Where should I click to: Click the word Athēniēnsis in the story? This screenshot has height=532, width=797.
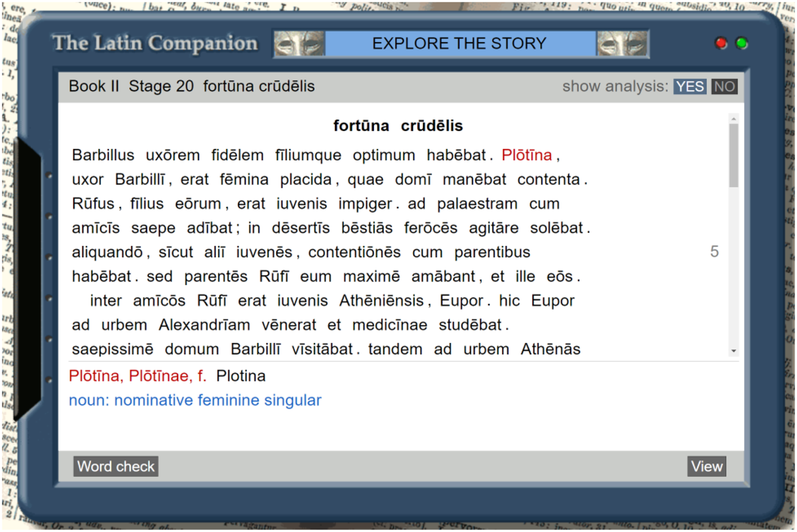point(381,301)
